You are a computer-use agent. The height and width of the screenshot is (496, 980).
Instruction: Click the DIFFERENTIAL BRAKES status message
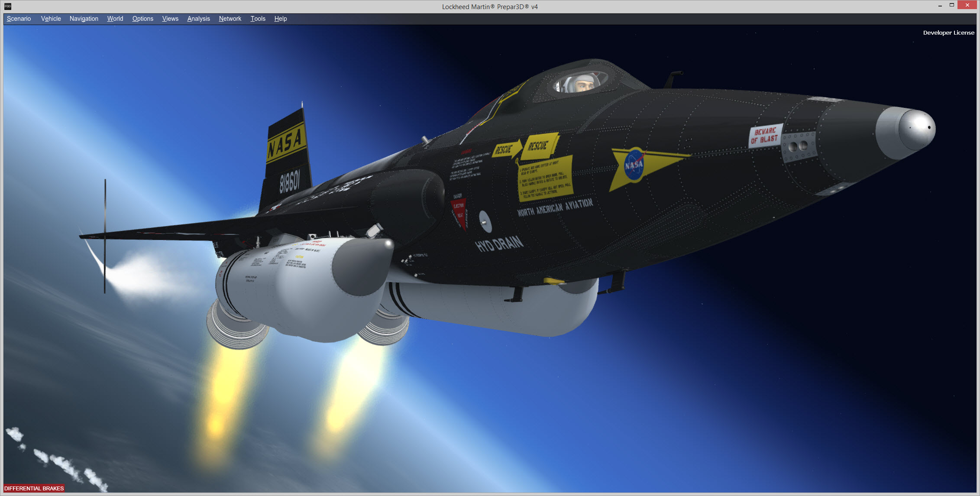coord(34,488)
